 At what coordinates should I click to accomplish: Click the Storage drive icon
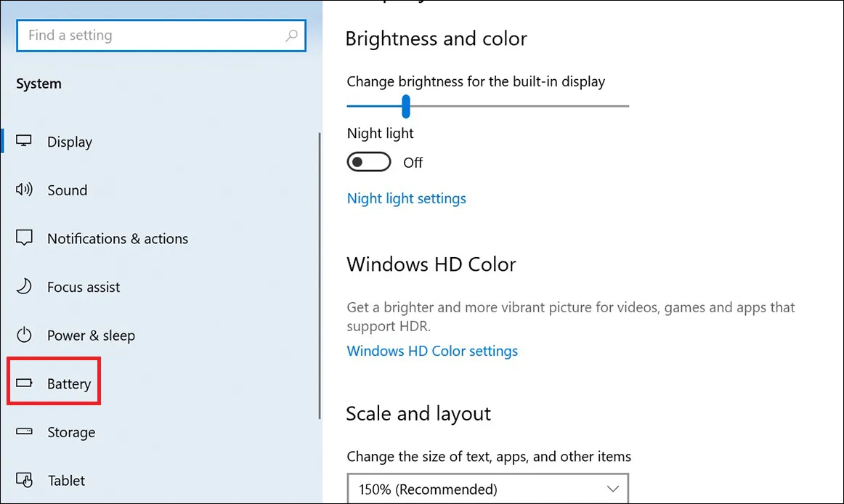[x=25, y=432]
